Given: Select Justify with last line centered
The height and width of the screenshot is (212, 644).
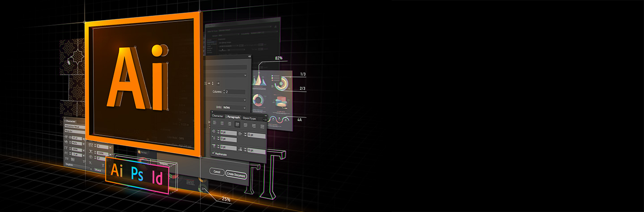Looking at the screenshot, I should pyautogui.click(x=246, y=125).
